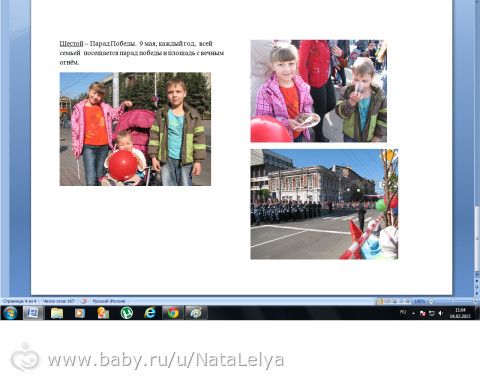
Task: Open Windows Explorer from the taskbar
Action: click(57, 313)
